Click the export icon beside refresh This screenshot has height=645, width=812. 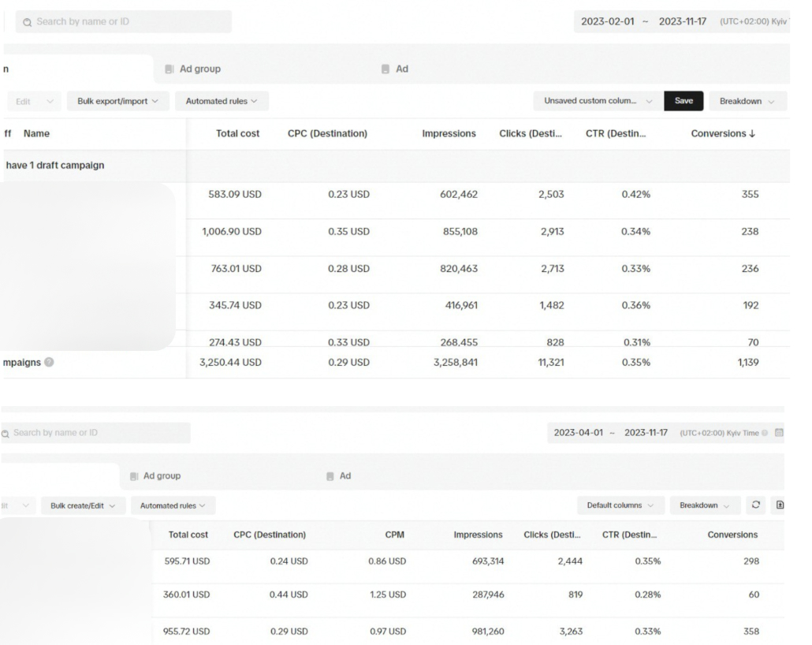pos(780,505)
